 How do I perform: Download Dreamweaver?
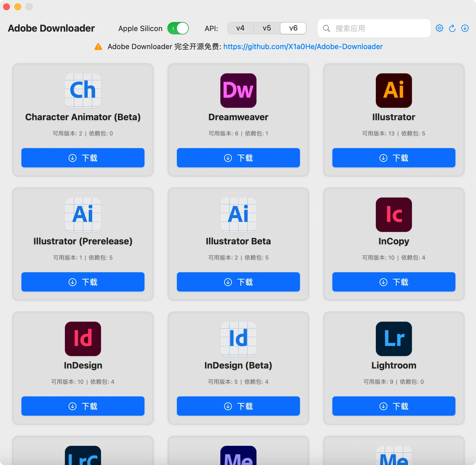[x=238, y=158]
